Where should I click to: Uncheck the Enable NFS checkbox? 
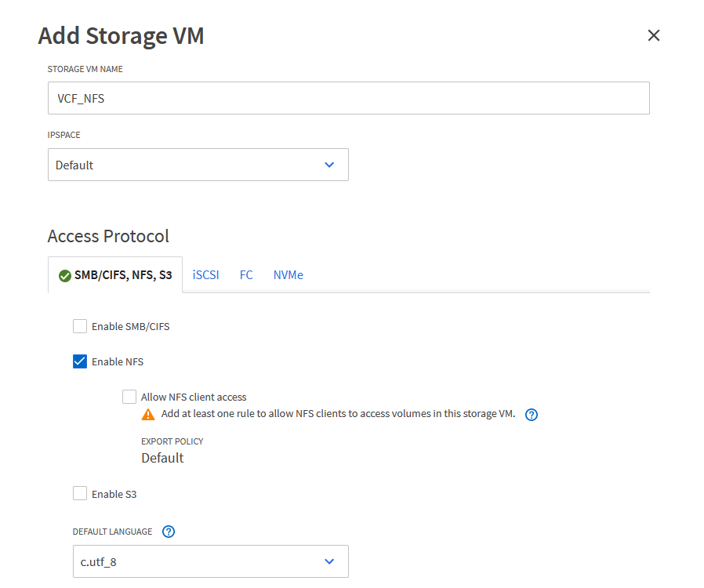pyautogui.click(x=80, y=361)
